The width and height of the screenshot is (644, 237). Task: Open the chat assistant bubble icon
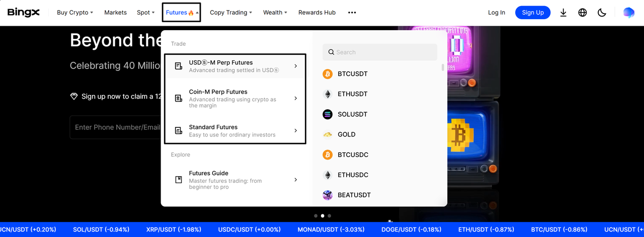[x=628, y=13]
